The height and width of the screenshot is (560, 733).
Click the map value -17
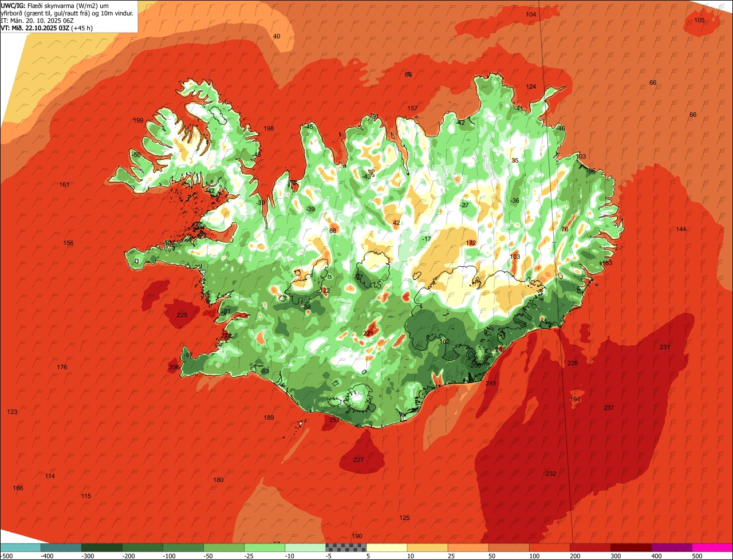coord(426,239)
